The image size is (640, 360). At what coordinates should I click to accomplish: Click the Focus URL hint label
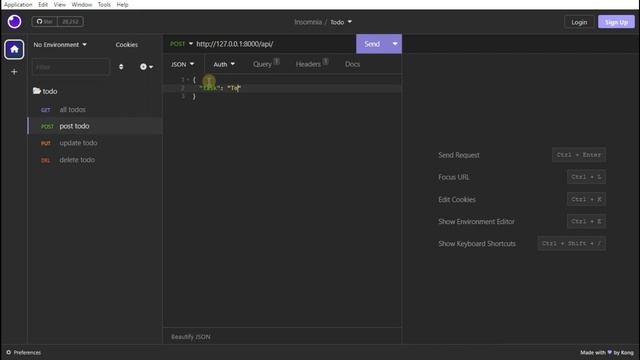pyautogui.click(x=453, y=177)
